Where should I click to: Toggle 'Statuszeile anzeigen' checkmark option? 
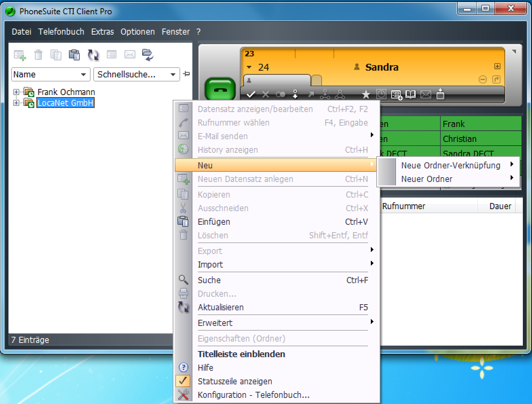coord(235,381)
